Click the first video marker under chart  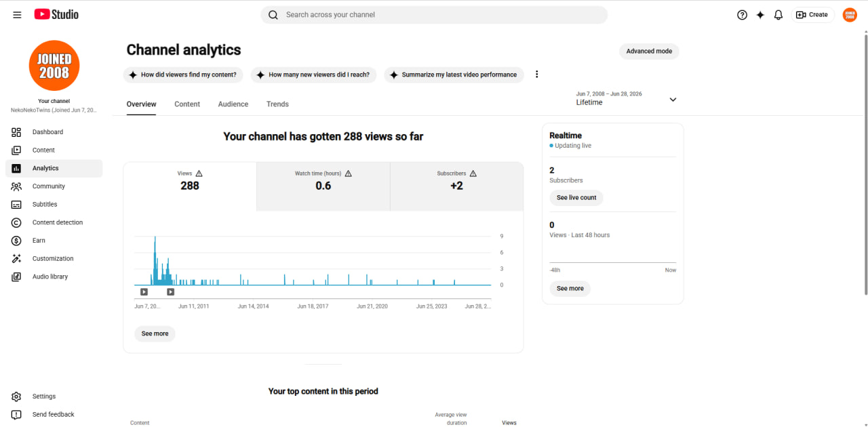click(144, 292)
